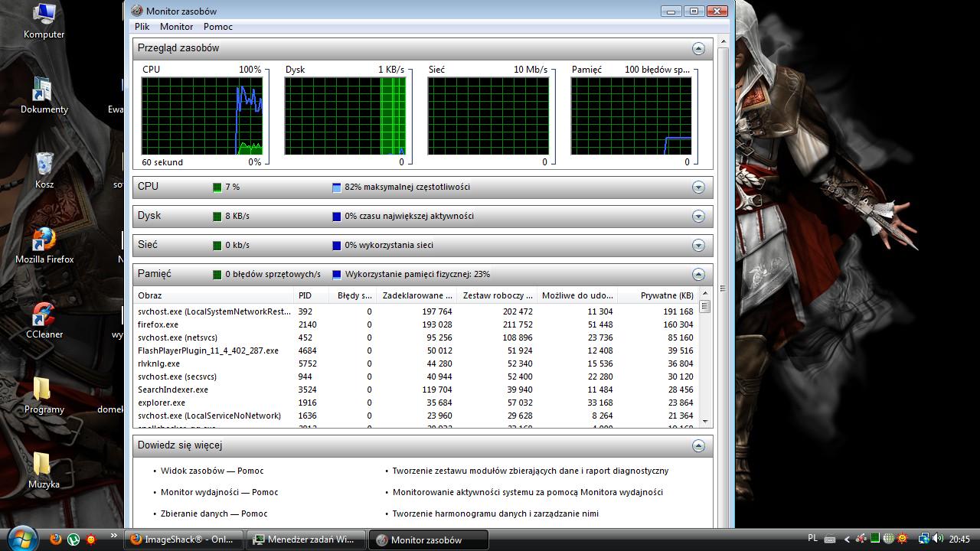Viewport: 980px width, 551px height.
Task: Click green CPU meter tray icon
Action: point(874,540)
